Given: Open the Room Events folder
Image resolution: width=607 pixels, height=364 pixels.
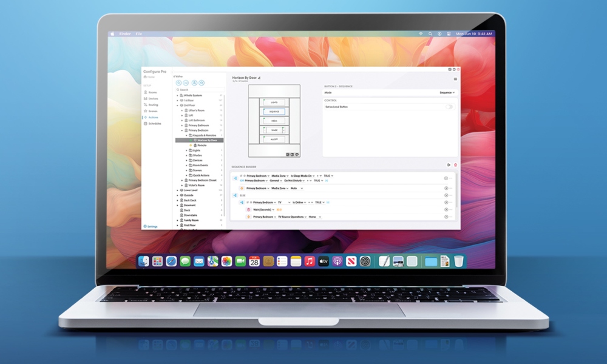Looking at the screenshot, I should [198, 165].
